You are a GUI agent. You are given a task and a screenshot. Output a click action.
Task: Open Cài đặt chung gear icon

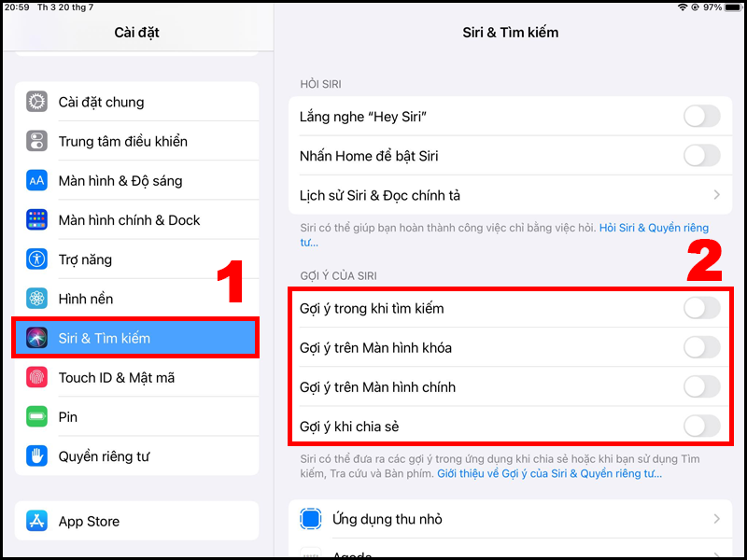click(36, 102)
